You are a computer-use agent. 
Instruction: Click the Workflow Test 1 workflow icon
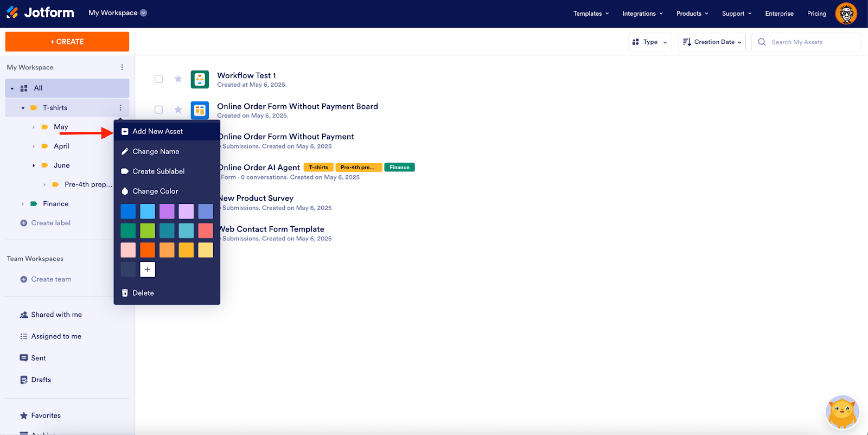point(200,79)
